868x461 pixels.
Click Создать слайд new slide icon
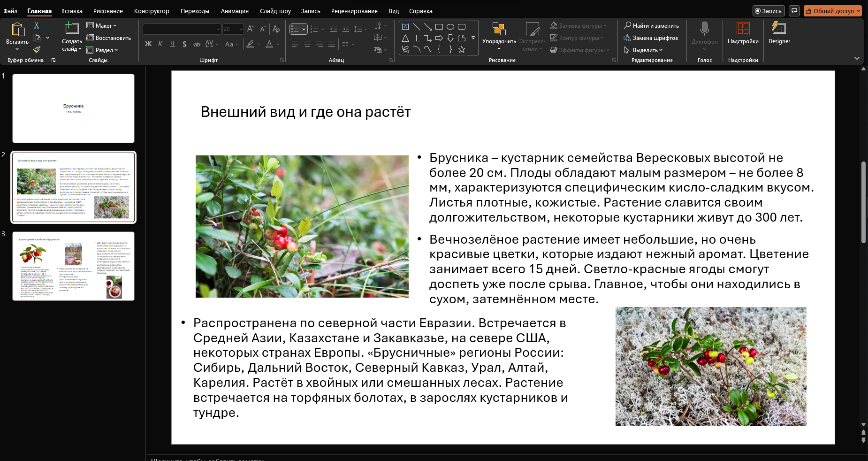72,29
